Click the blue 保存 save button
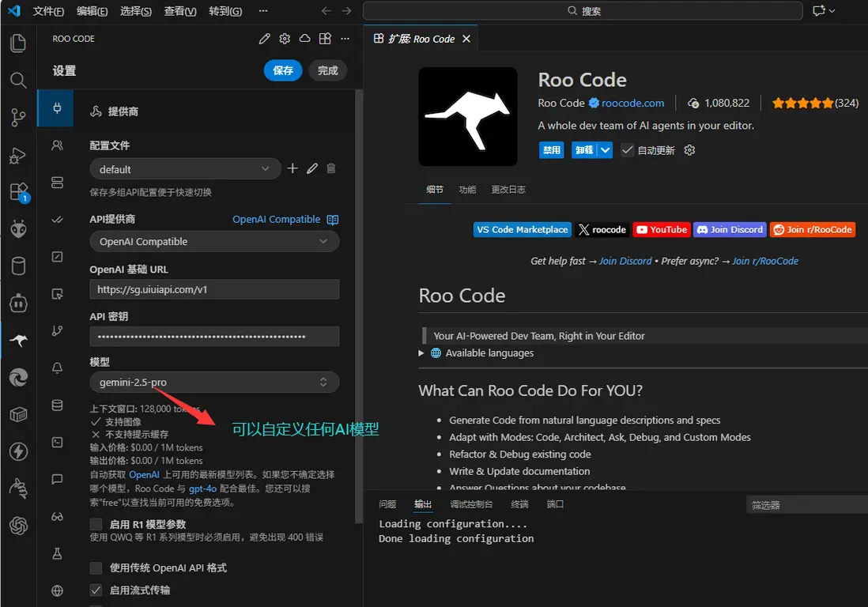868x607 pixels. click(x=282, y=70)
